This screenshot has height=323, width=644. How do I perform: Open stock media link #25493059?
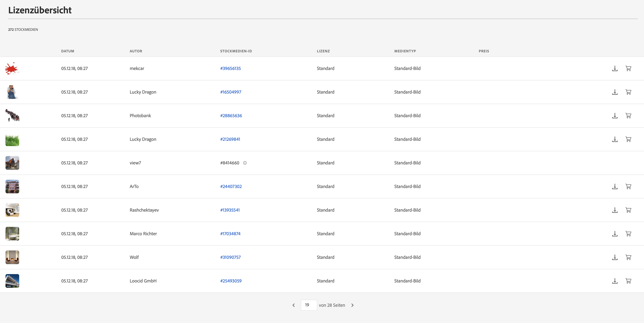[231, 281]
